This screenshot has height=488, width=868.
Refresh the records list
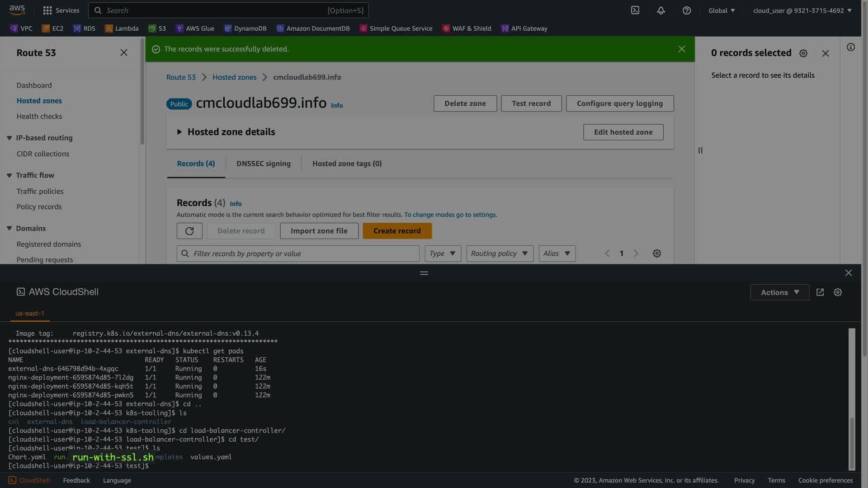[x=189, y=231]
